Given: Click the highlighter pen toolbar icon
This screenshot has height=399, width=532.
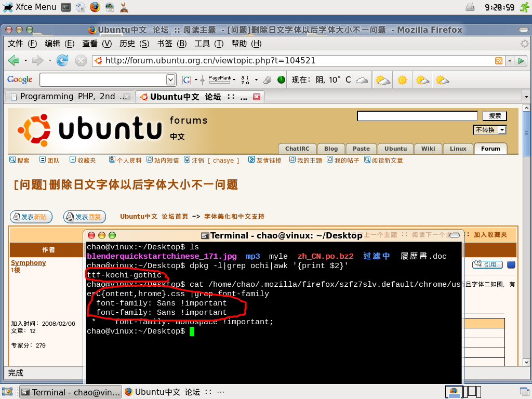Looking at the screenshot, I should pos(268,79).
